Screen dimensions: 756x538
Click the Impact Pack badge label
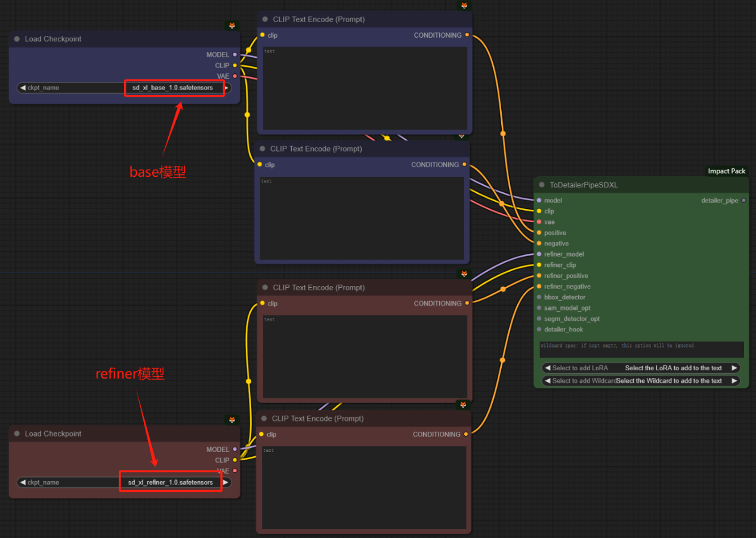726,171
